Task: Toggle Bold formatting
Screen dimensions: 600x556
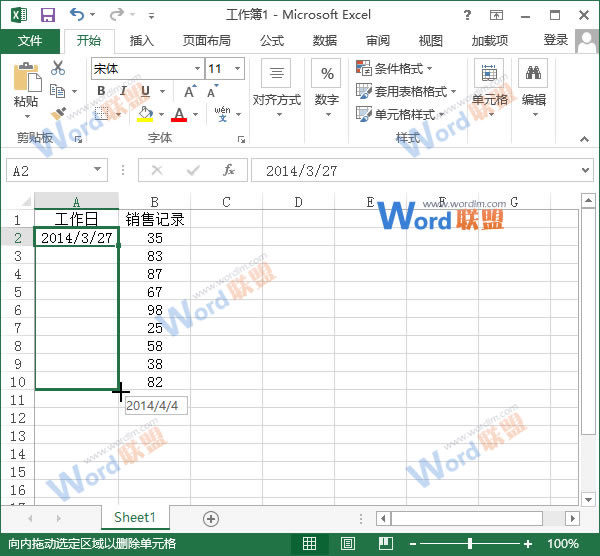Action: pyautogui.click(x=101, y=91)
